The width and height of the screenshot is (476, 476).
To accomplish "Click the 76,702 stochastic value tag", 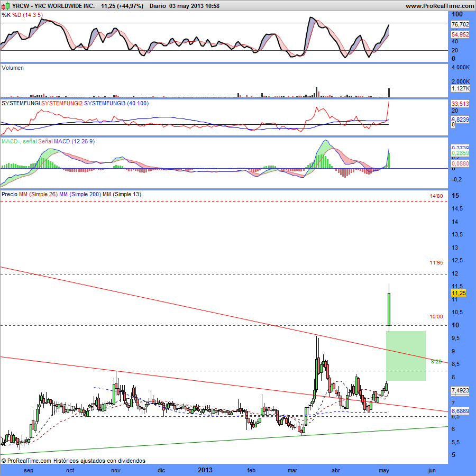I will click(460, 24).
